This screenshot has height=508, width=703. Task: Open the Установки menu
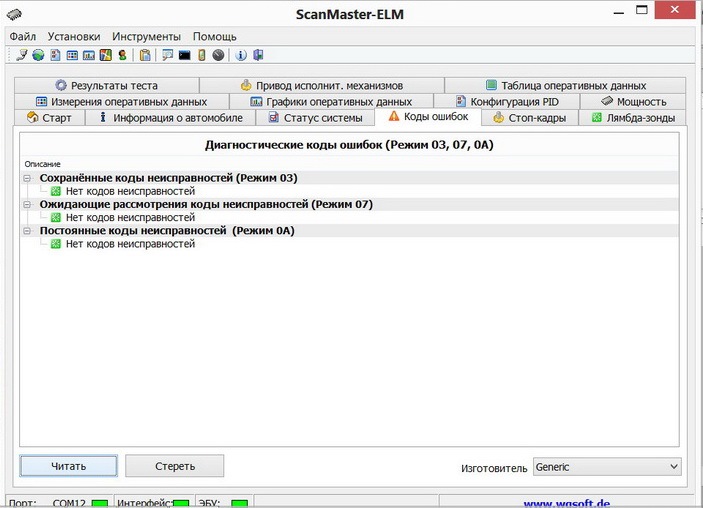pos(74,36)
